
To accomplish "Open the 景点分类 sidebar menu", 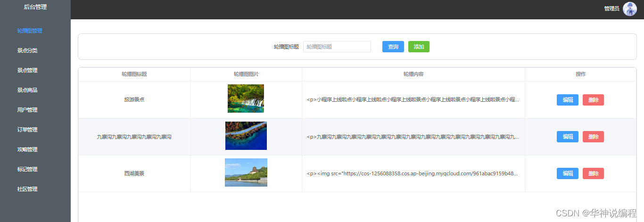I will pyautogui.click(x=27, y=50).
